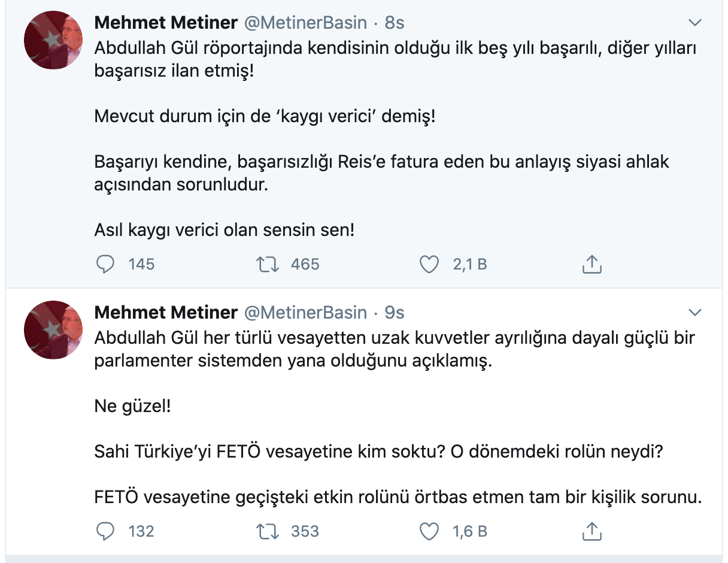Like the second tweet with the heart icon

coord(429,531)
